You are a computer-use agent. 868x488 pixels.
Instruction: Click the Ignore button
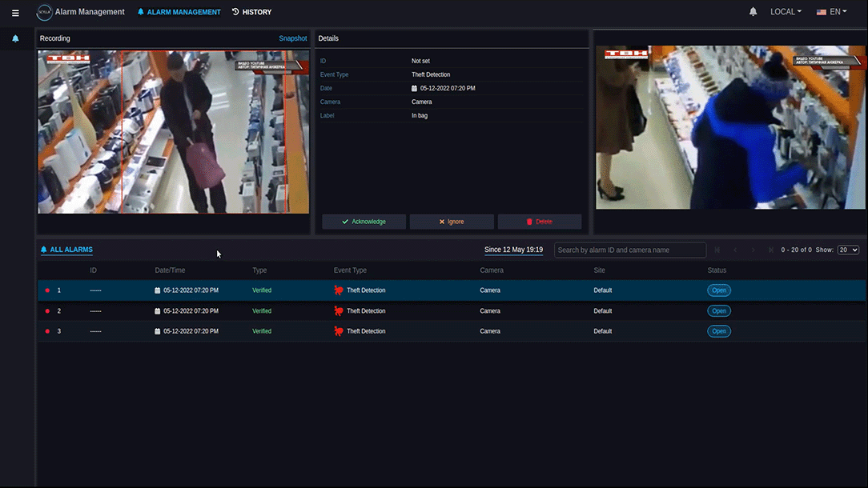(452, 222)
